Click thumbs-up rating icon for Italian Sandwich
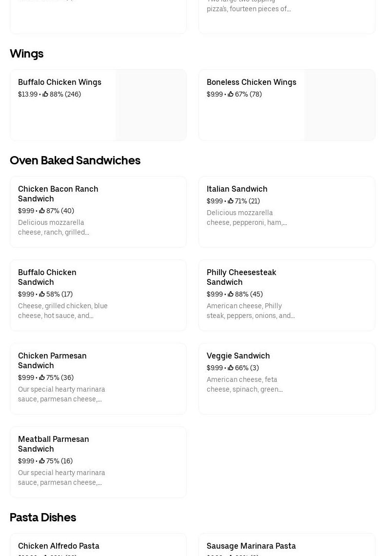 click(231, 201)
